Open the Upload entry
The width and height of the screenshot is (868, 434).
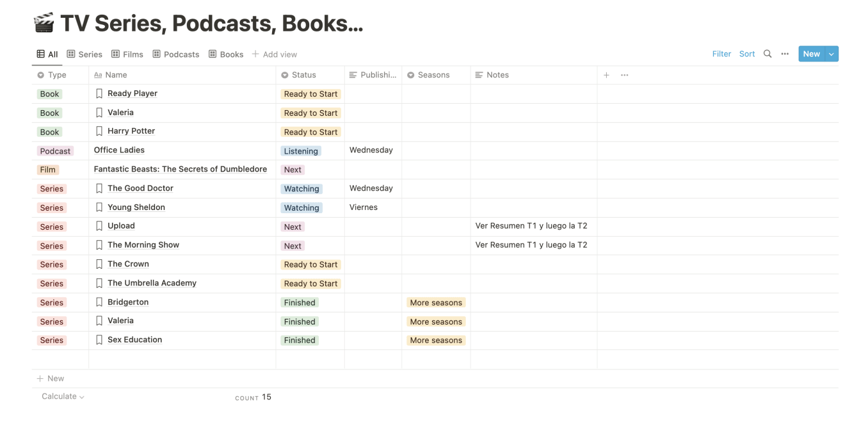point(121,226)
